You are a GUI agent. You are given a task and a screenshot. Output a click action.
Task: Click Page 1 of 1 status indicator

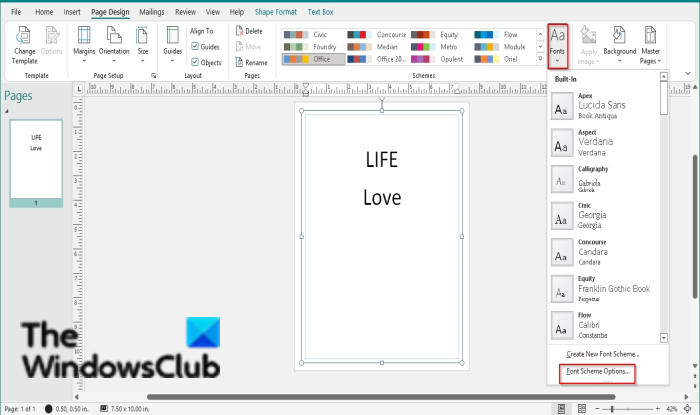click(x=20, y=409)
